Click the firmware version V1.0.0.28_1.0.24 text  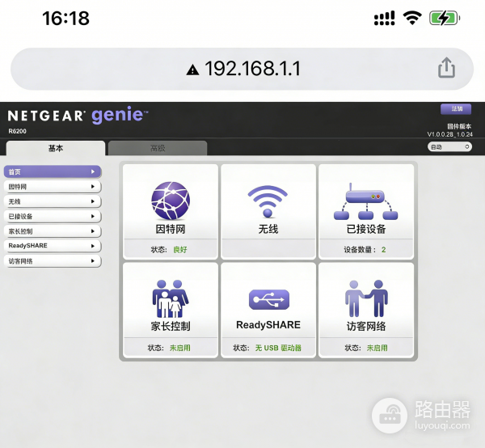449,134
